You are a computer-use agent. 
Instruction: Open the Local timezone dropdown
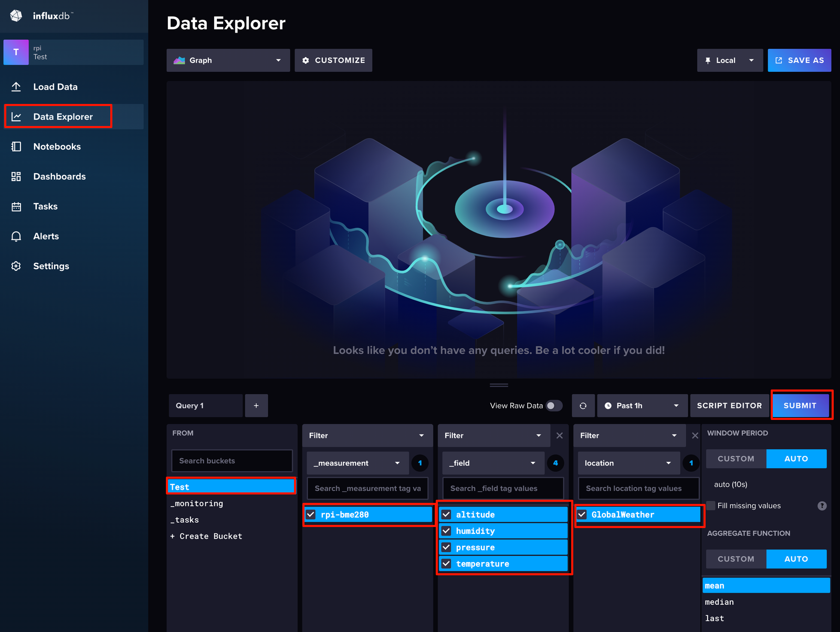[x=730, y=60]
